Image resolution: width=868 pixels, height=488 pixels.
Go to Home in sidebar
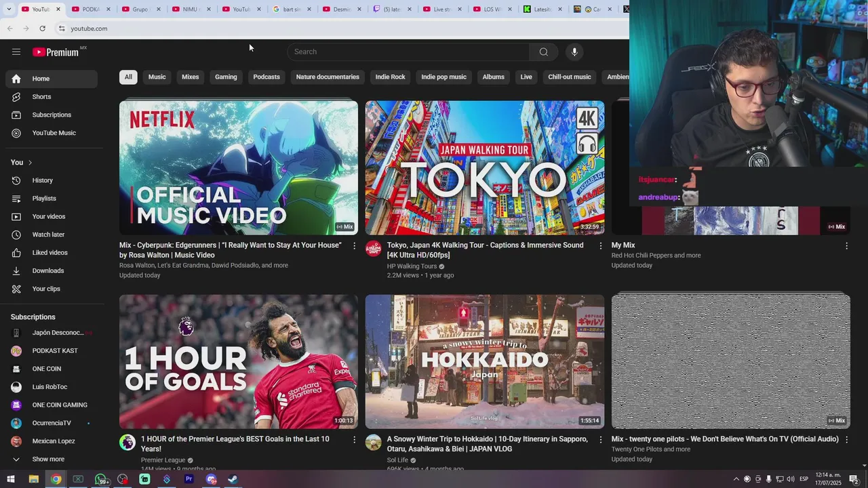52,79
